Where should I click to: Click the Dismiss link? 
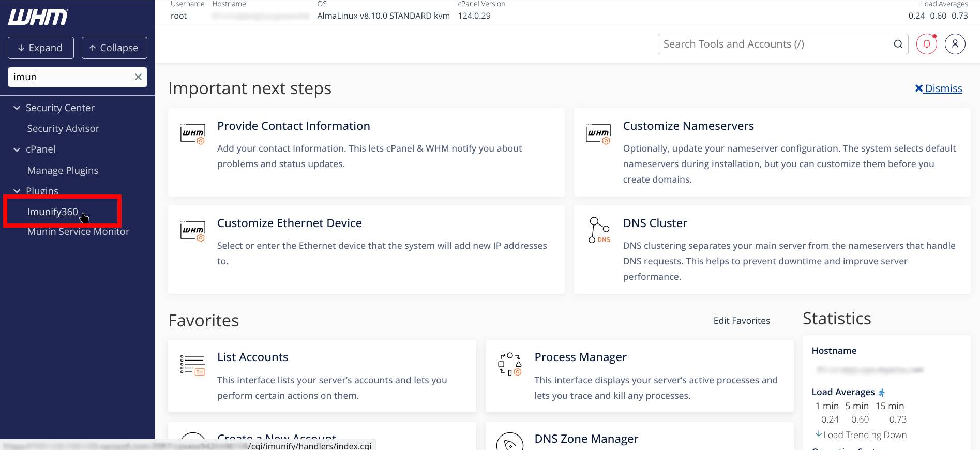tap(939, 88)
